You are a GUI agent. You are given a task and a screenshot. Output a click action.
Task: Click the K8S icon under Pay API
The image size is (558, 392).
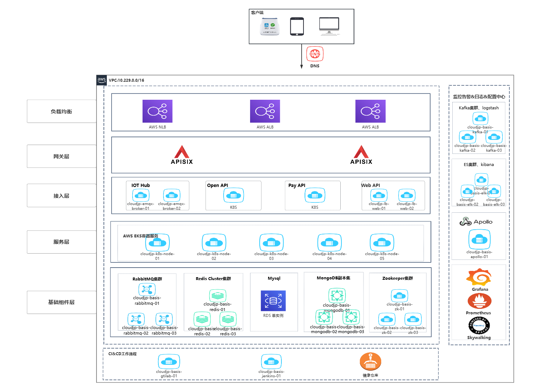pyautogui.click(x=315, y=195)
